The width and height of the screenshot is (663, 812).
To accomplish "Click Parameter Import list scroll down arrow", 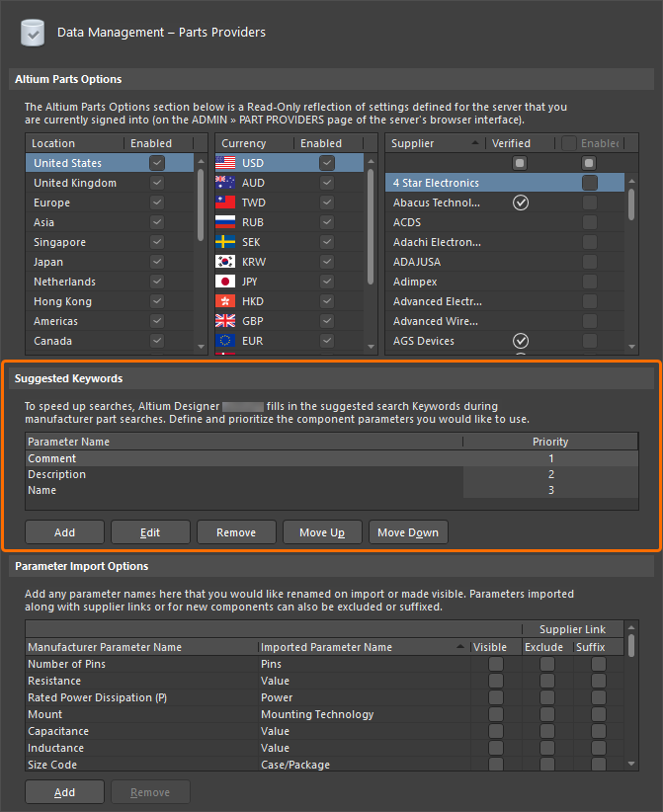I will click(630, 764).
